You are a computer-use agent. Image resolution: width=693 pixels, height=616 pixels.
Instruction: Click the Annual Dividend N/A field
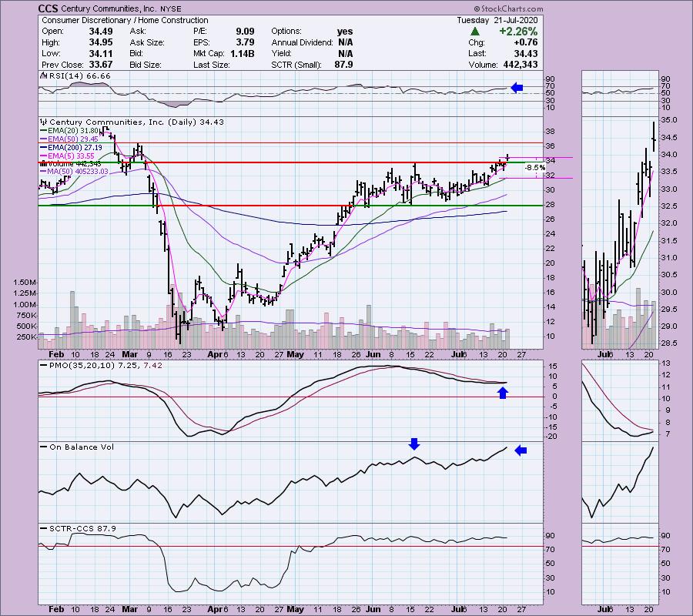click(x=312, y=42)
